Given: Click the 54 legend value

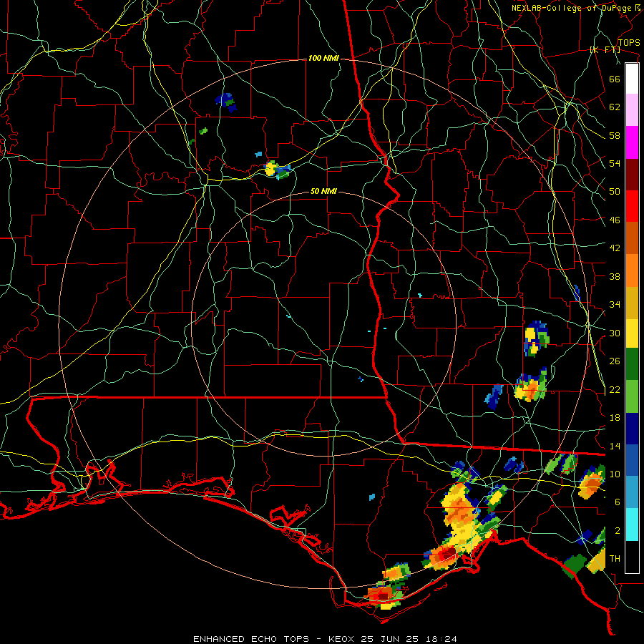Looking at the screenshot, I should click(x=615, y=163).
